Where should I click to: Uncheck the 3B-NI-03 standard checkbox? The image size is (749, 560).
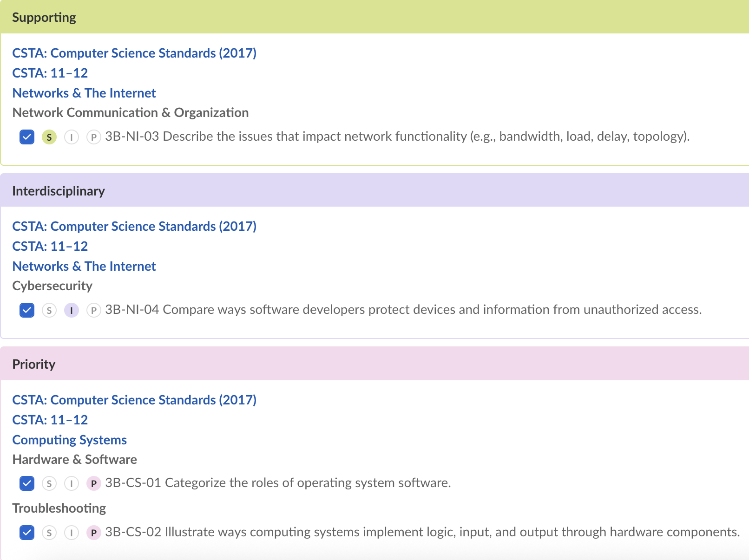27,137
